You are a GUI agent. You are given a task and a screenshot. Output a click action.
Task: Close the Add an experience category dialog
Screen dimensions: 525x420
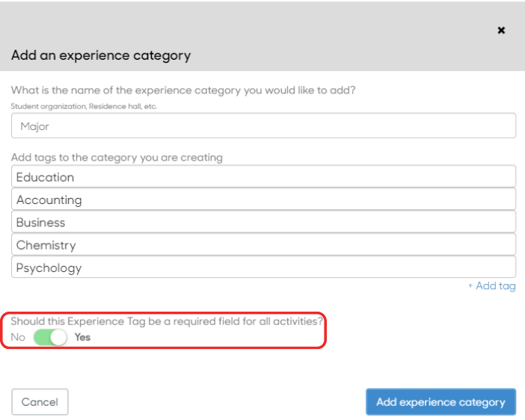point(501,31)
